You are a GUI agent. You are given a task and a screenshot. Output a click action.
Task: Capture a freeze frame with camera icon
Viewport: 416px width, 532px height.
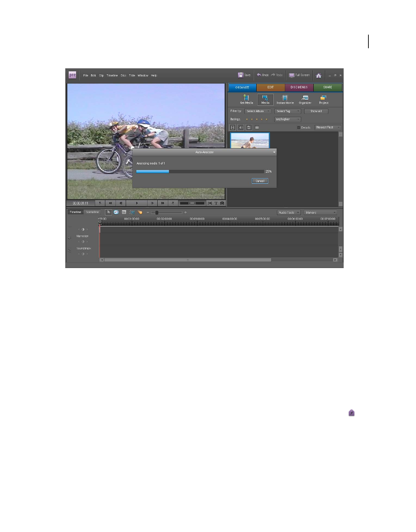pyautogui.click(x=222, y=203)
